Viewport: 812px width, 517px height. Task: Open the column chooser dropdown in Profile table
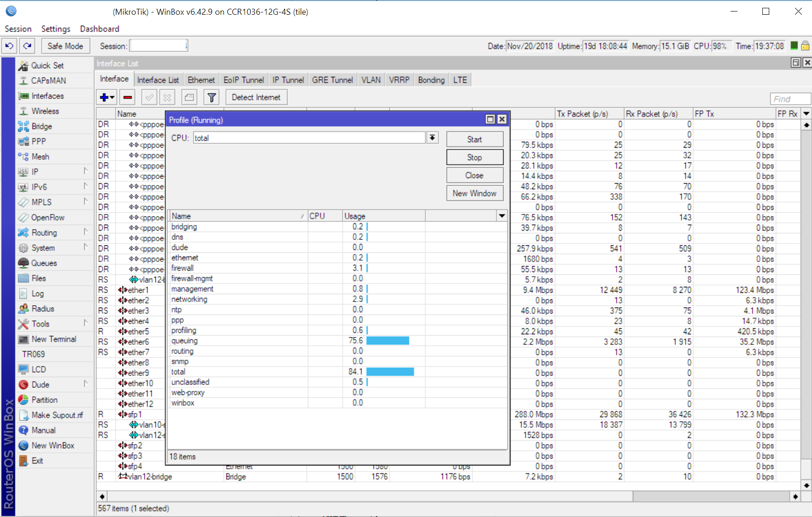tap(502, 216)
